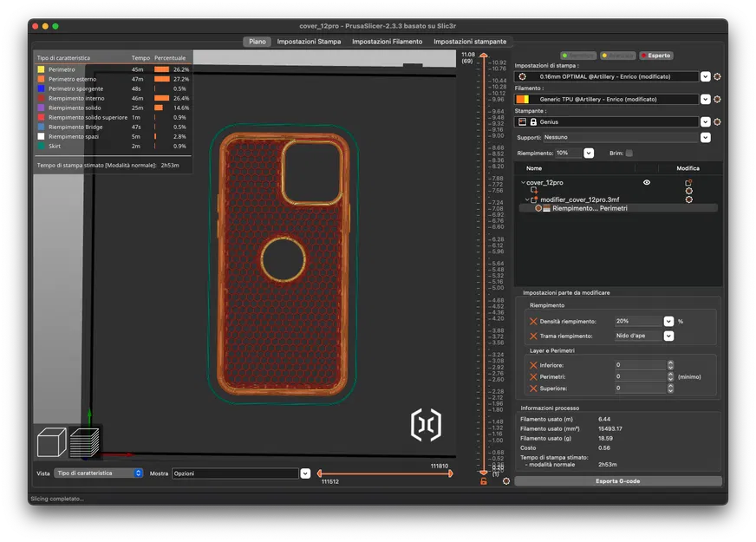Open the Filamento preset dropdown arrow
Screen dimensions: 756x542
(706, 100)
